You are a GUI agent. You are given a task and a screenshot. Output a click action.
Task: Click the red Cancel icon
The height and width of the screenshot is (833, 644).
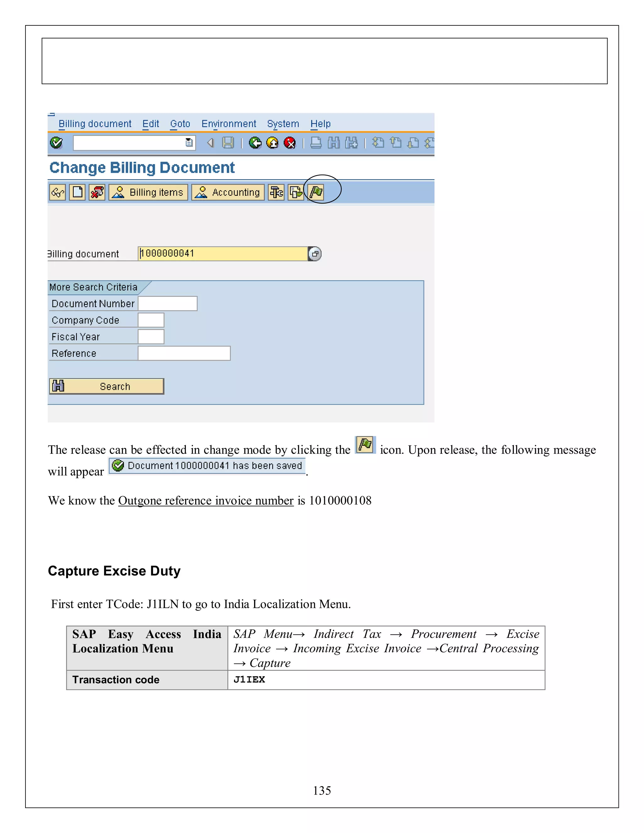[290, 143]
